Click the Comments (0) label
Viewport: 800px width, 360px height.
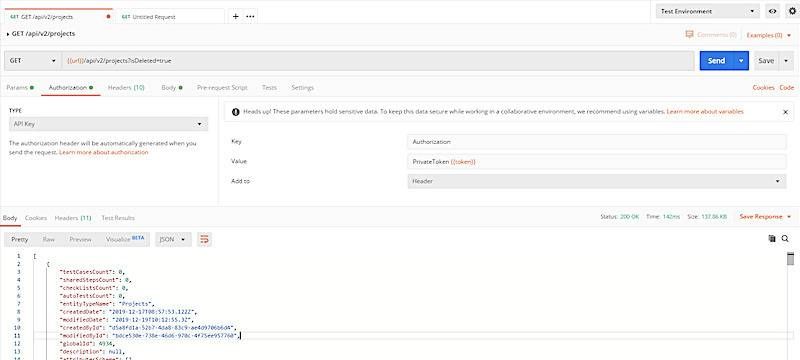pyautogui.click(x=716, y=35)
